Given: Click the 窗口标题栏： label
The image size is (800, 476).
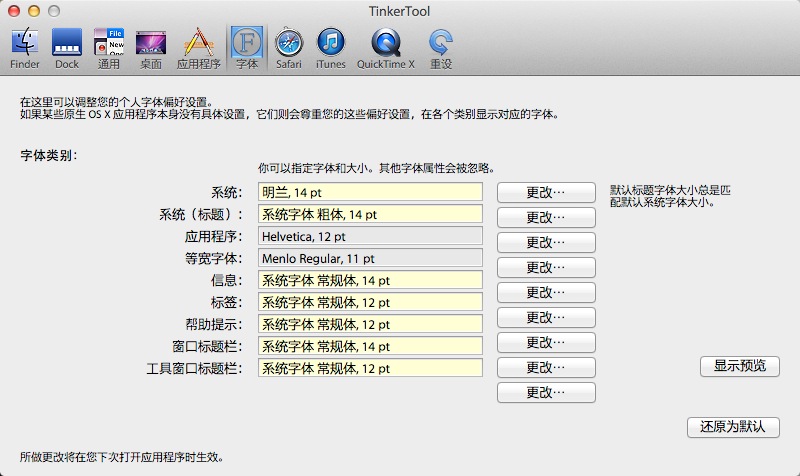Looking at the screenshot, I should [207, 346].
